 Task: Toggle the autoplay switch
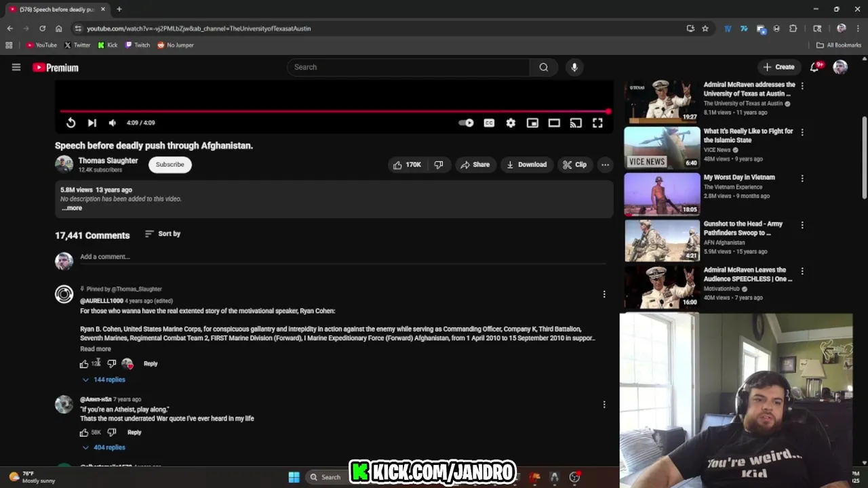(466, 123)
